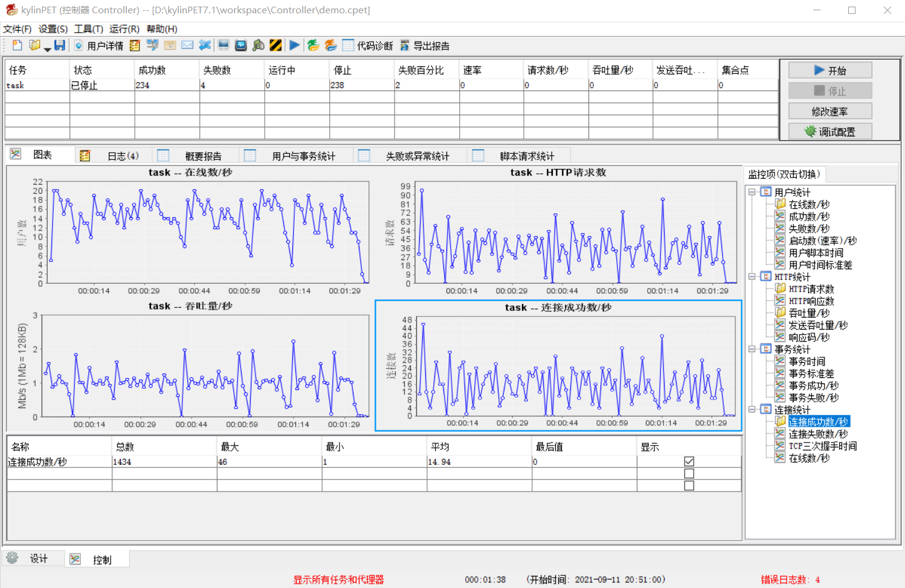This screenshot has height=588, width=905.
Task: Open the 运行(R) menu
Action: coord(124,29)
